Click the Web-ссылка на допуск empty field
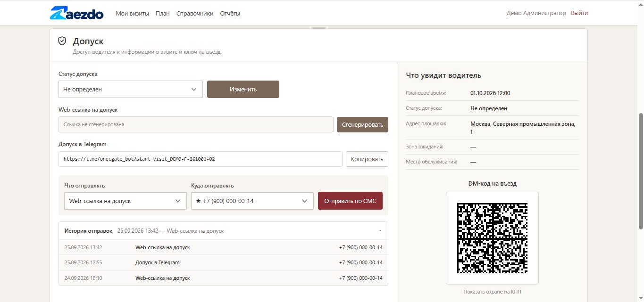 (x=196, y=125)
